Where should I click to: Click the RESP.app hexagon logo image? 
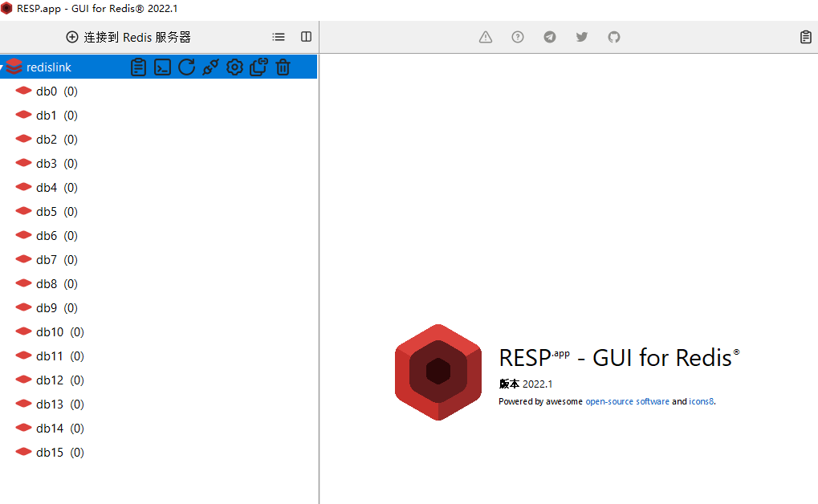click(x=438, y=372)
